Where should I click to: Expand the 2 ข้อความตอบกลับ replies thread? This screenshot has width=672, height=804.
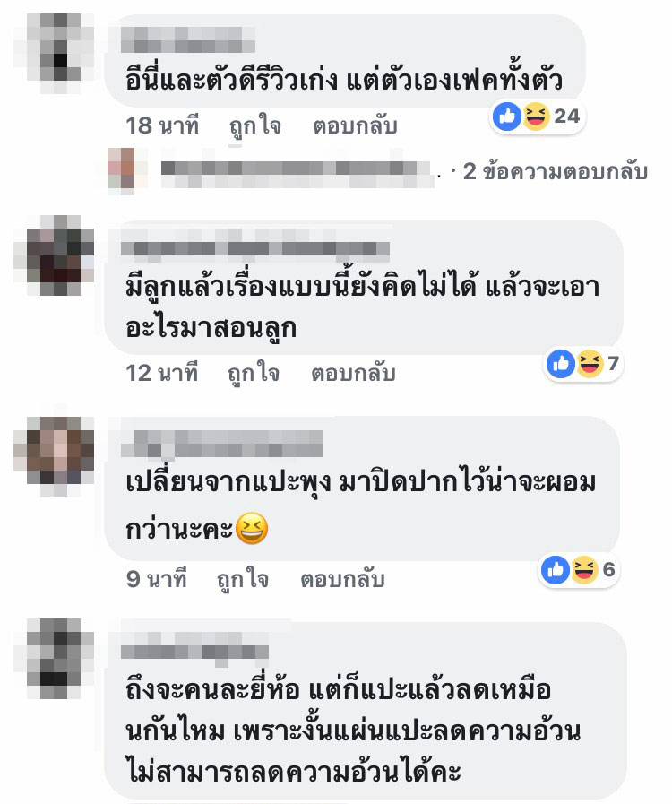tap(556, 172)
